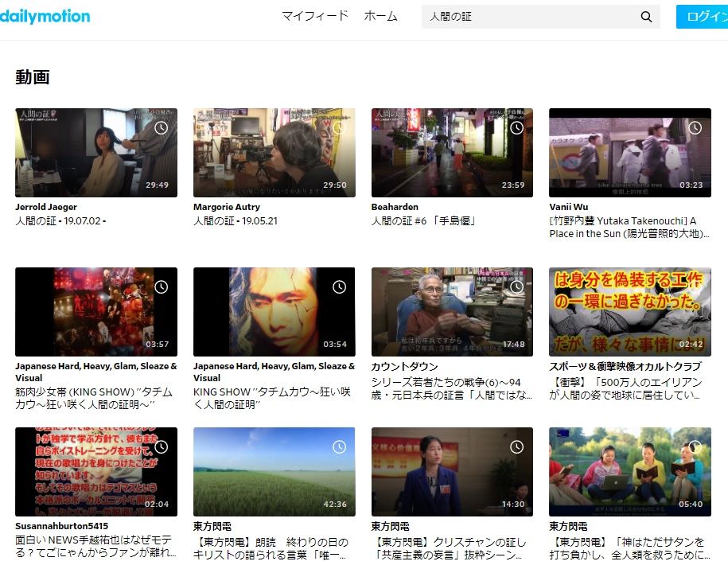Click Watch Later clock on Beaharden video

point(517,127)
